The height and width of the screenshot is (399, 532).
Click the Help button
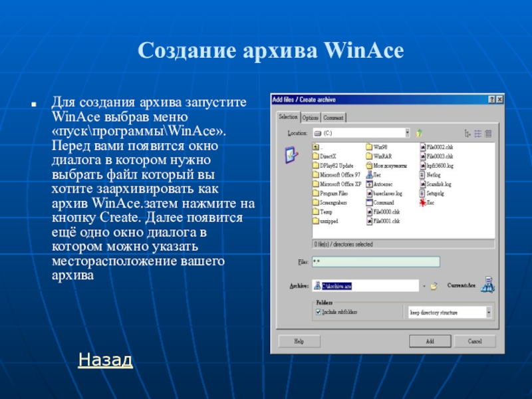(x=299, y=341)
